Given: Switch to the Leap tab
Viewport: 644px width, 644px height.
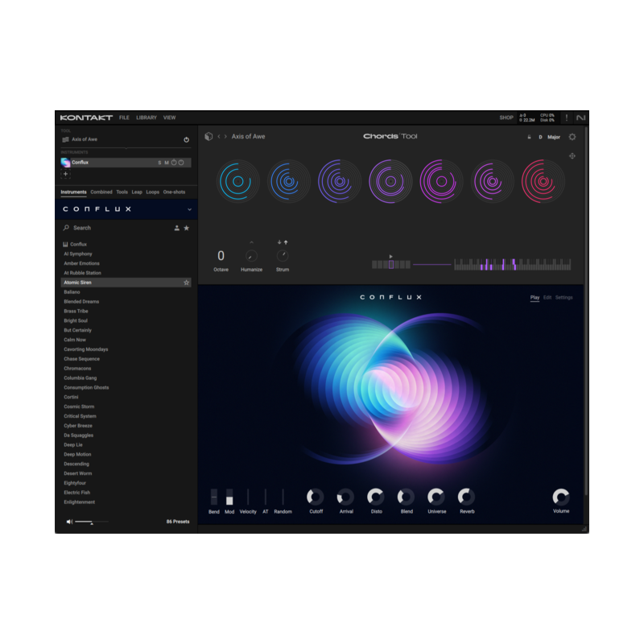Looking at the screenshot, I should [137, 192].
